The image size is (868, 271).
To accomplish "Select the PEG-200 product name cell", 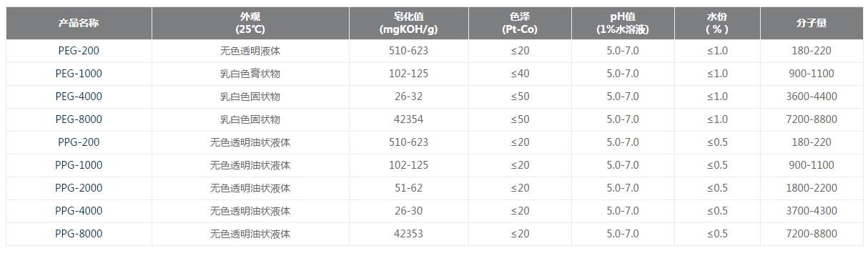I will point(79,51).
